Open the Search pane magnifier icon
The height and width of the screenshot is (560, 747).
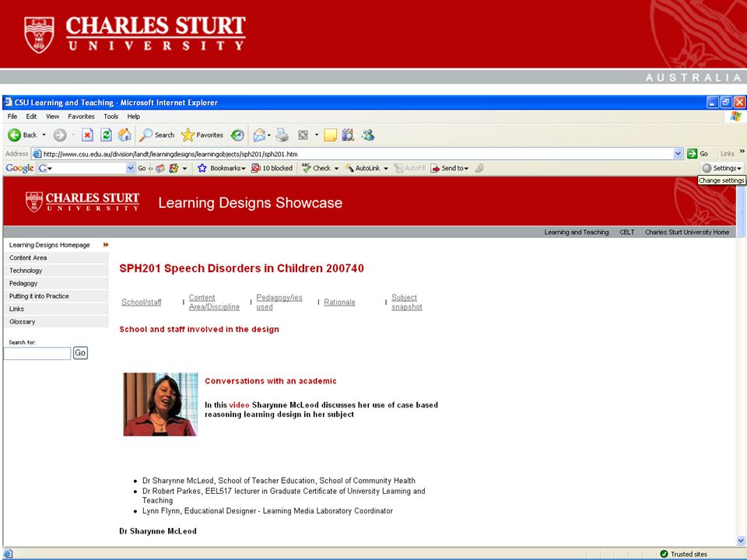(x=156, y=135)
